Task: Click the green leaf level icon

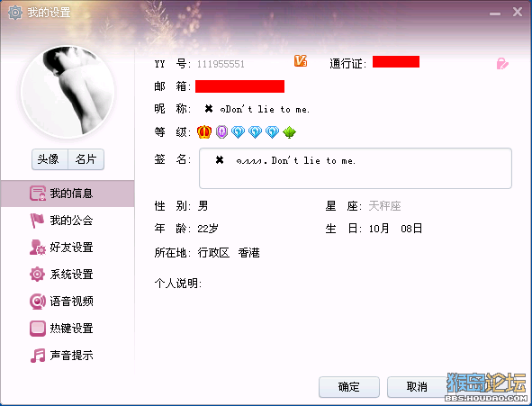Action: point(289,132)
